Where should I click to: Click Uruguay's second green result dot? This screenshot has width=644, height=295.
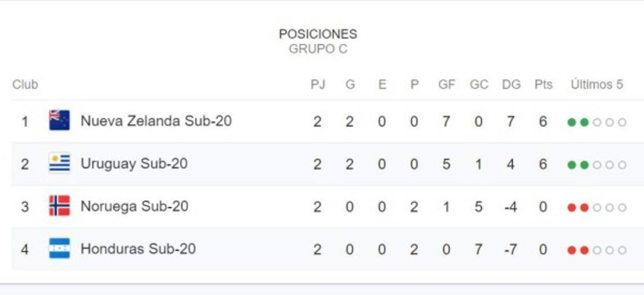[x=584, y=165]
